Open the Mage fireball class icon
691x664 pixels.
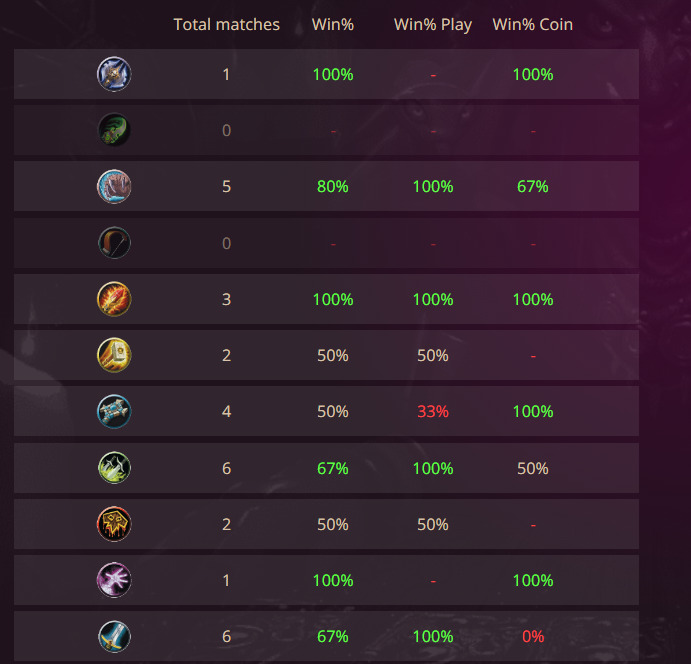(x=114, y=299)
